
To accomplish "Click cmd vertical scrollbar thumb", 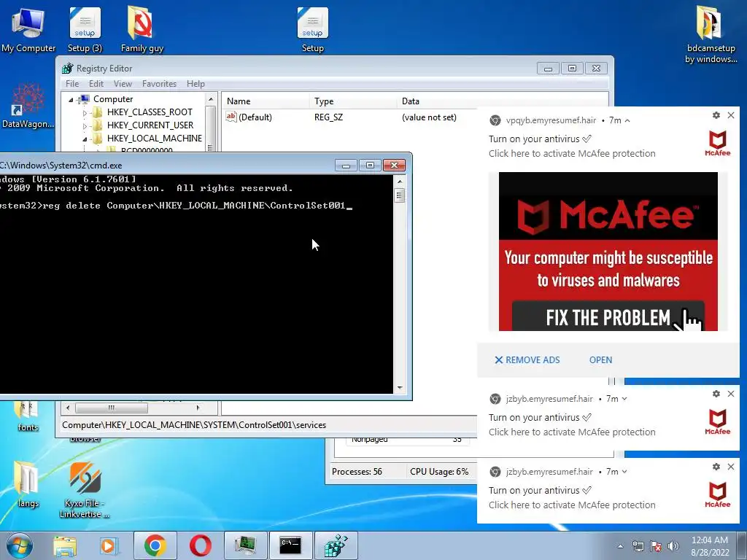I will (x=400, y=195).
